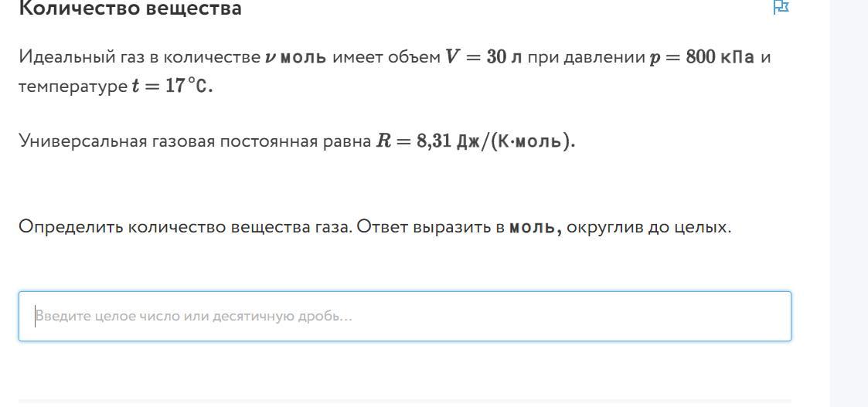This screenshot has height=407, width=868.
Task: Focus the answer input field
Action: click(405, 317)
